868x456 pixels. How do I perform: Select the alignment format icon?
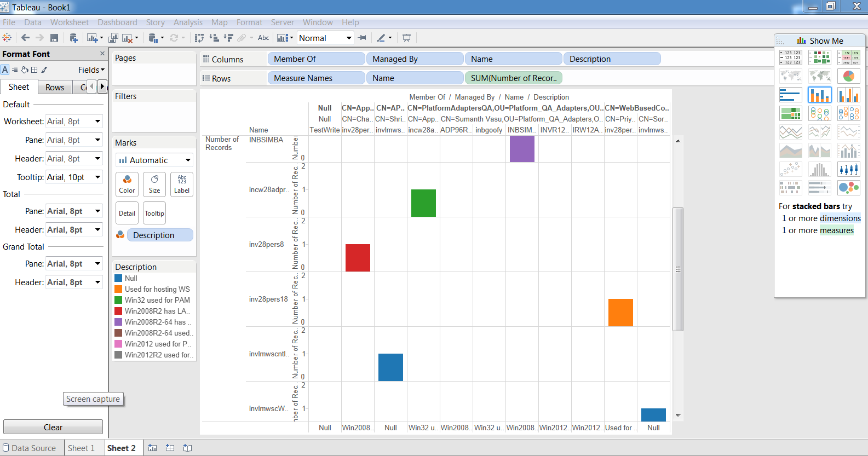click(x=15, y=70)
